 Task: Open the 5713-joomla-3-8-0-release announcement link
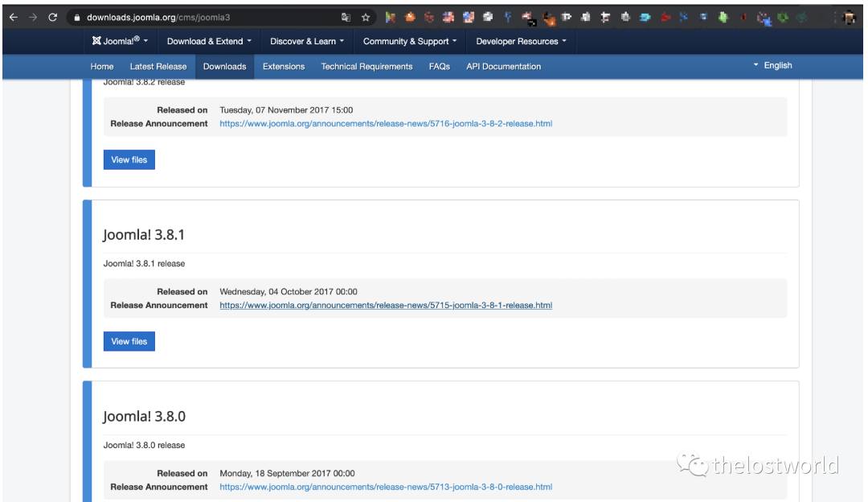pos(386,487)
